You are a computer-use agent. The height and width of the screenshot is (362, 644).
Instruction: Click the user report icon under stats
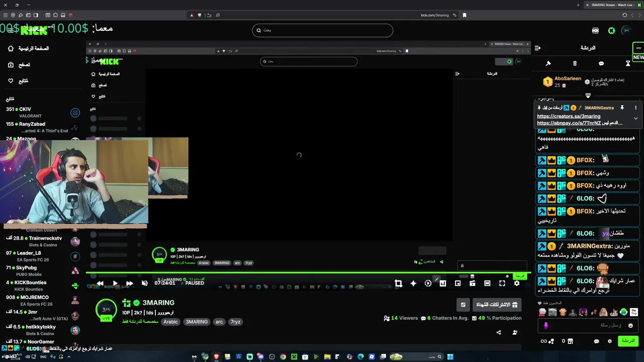click(515, 332)
